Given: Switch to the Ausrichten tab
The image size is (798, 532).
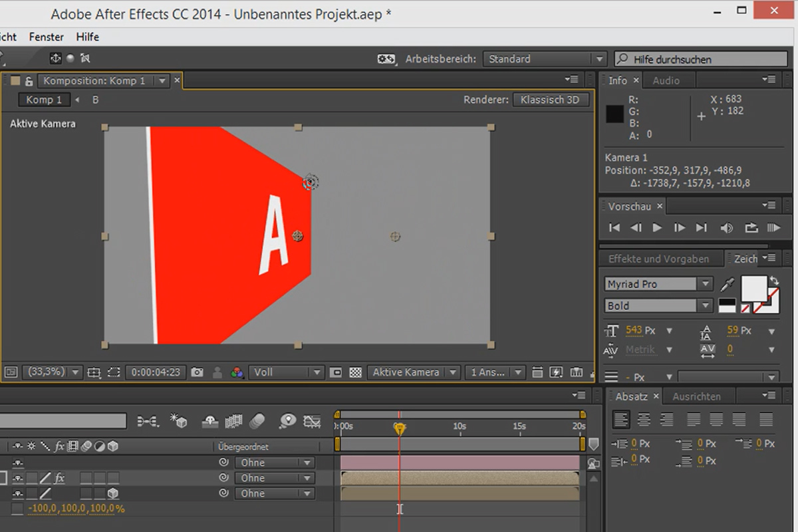Looking at the screenshot, I should (x=696, y=396).
